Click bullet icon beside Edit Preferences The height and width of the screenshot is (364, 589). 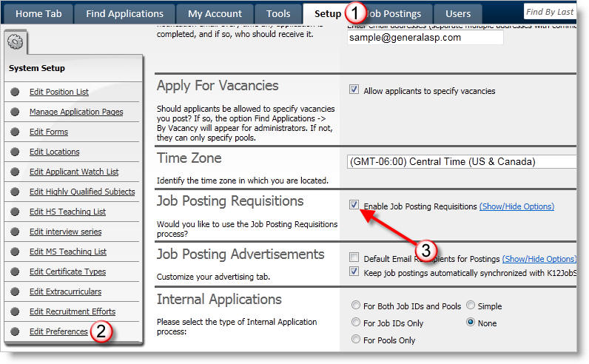15,331
